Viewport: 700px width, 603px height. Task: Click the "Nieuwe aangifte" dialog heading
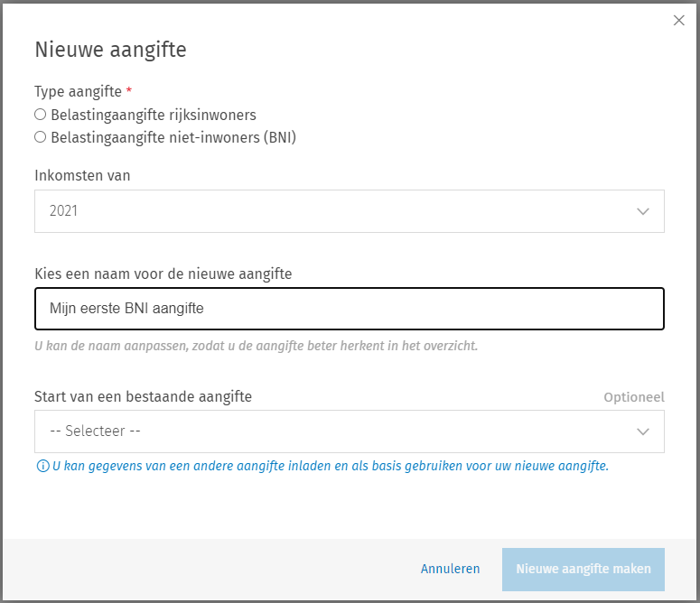tap(110, 50)
